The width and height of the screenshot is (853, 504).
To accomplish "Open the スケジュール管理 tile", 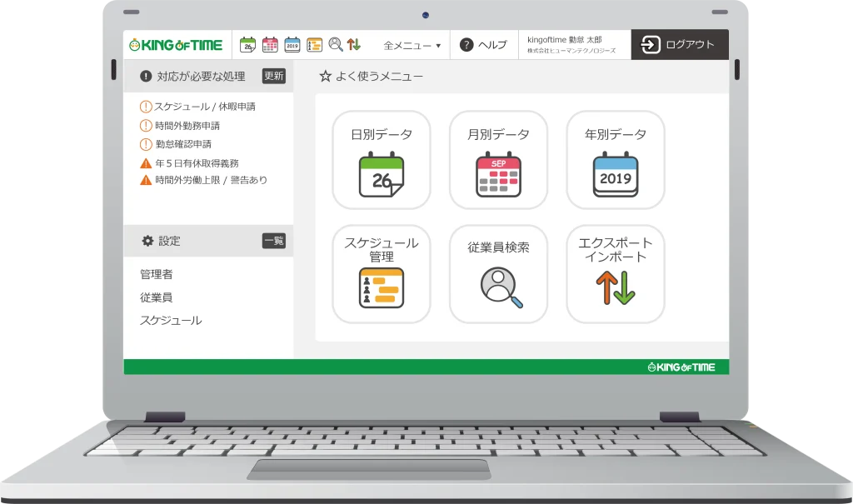I will 382,274.
